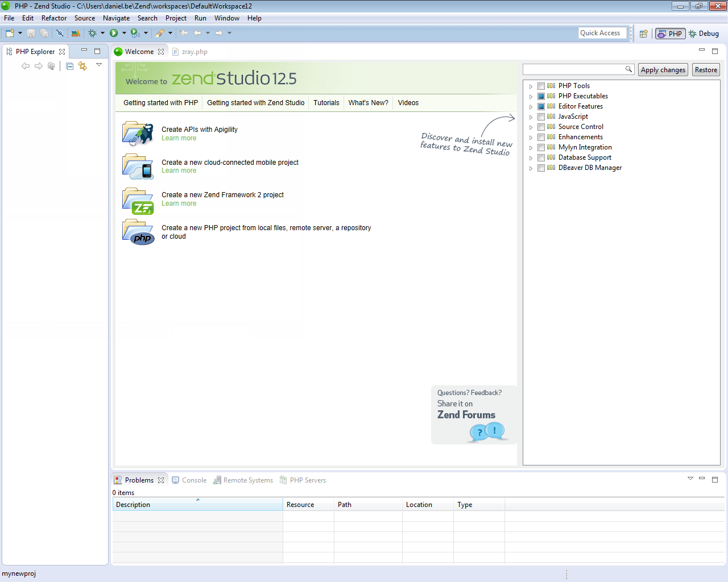This screenshot has height=582, width=728.
Task: Click the features filter search field
Action: (x=573, y=69)
